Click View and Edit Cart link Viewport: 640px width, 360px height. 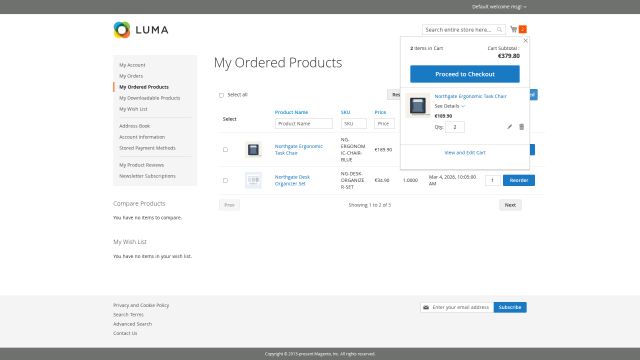[465, 153]
